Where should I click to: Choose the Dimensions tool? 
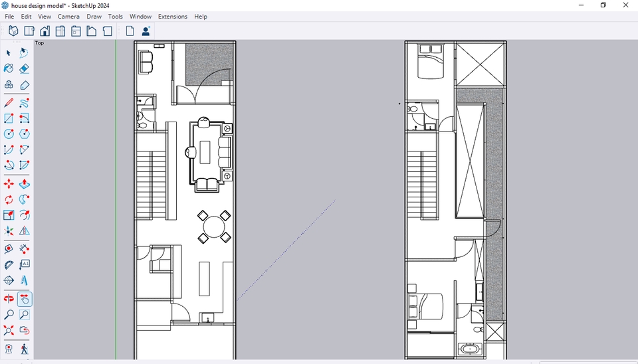click(x=24, y=249)
